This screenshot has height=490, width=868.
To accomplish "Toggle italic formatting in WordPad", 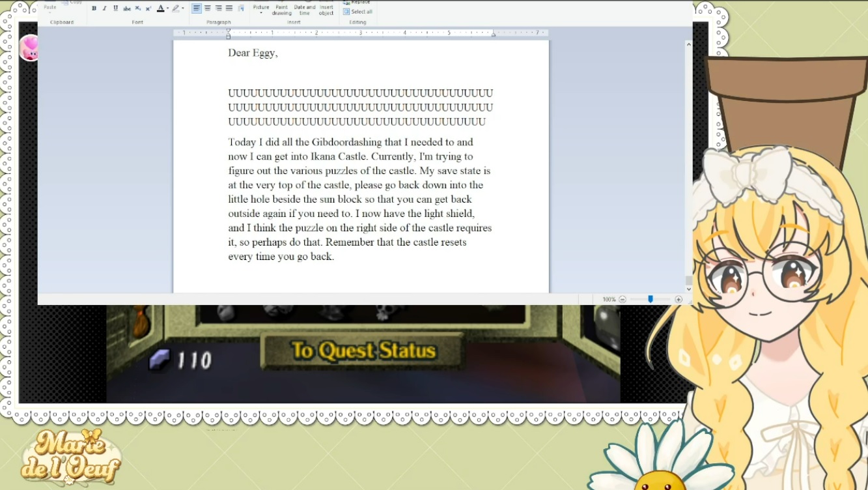I will click(104, 8).
